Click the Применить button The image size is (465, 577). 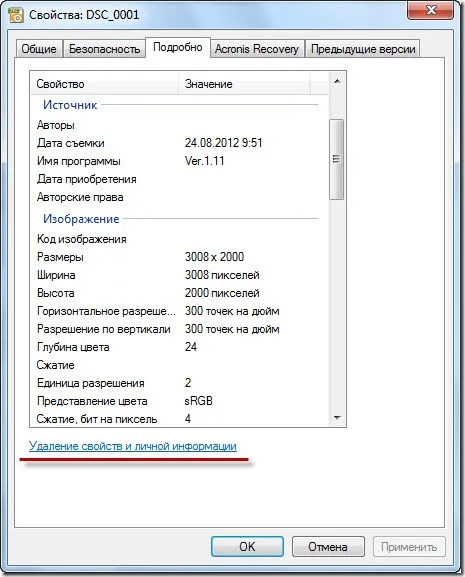point(409,546)
